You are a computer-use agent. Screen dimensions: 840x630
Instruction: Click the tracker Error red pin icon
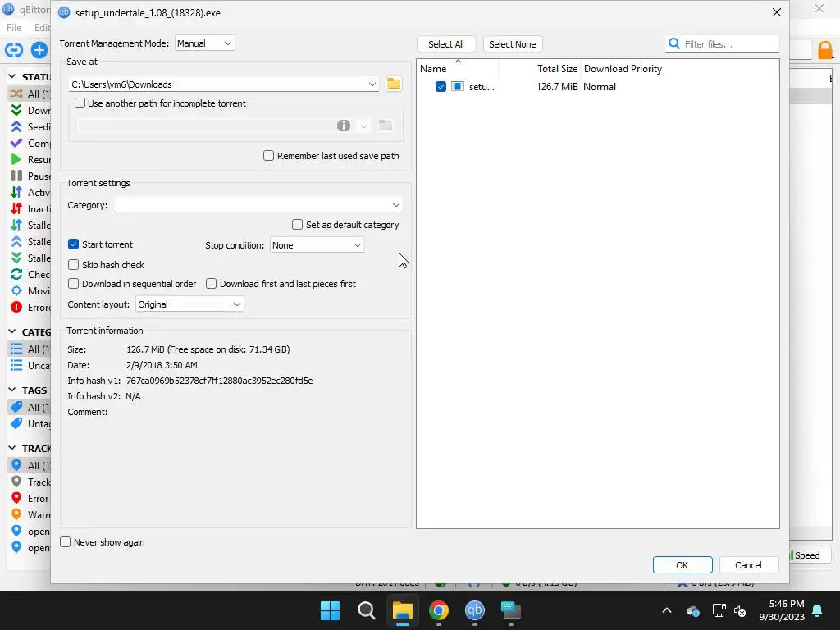pyautogui.click(x=16, y=498)
